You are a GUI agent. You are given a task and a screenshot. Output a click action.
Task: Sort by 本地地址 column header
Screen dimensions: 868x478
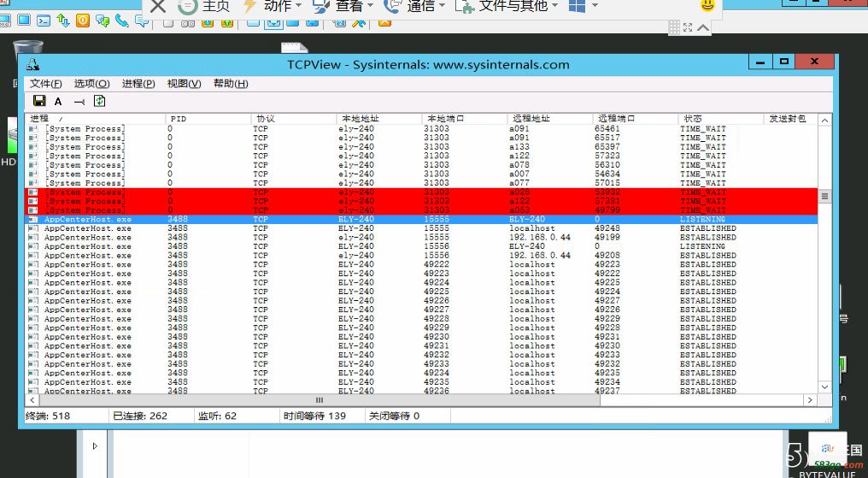[379, 119]
